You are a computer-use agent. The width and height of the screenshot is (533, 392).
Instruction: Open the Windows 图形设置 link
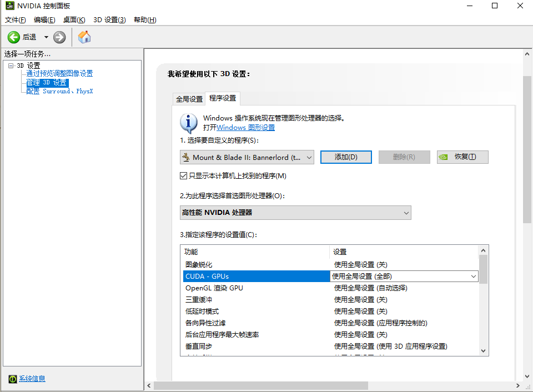(245, 128)
